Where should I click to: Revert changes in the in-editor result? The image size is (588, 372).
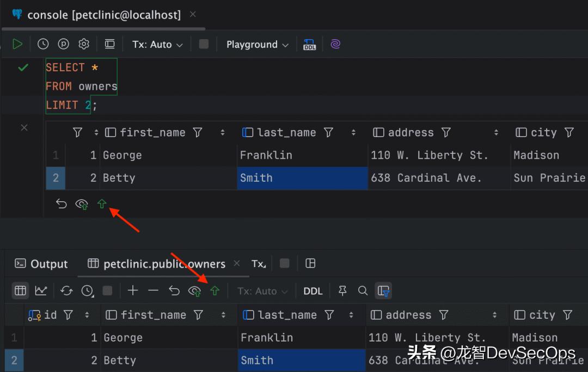[61, 204]
